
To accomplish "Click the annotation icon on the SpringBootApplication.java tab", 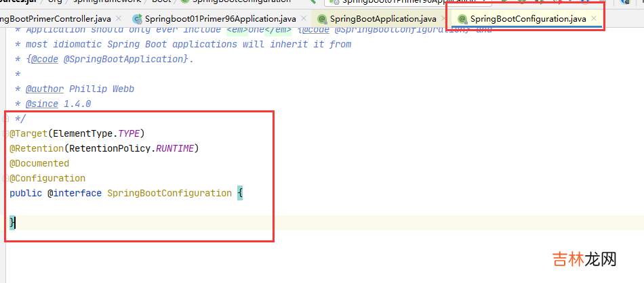I will coord(322,19).
